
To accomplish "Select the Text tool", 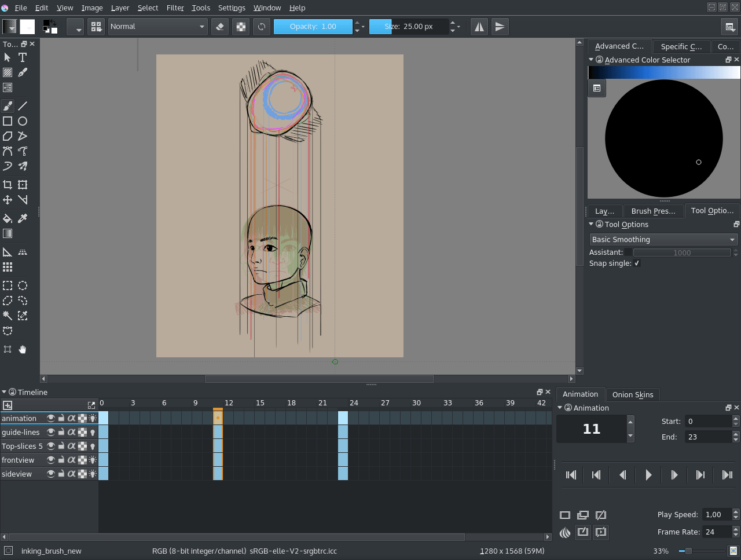I will tap(22, 57).
